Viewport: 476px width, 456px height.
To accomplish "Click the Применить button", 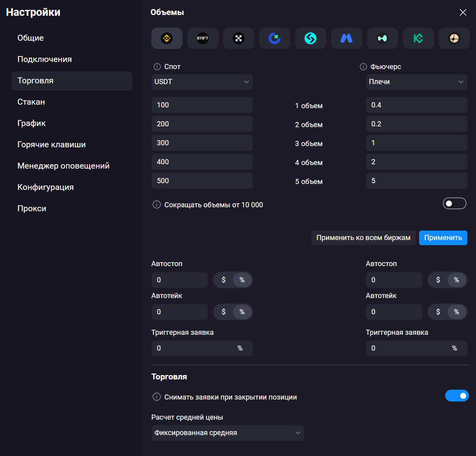I will click(x=443, y=238).
